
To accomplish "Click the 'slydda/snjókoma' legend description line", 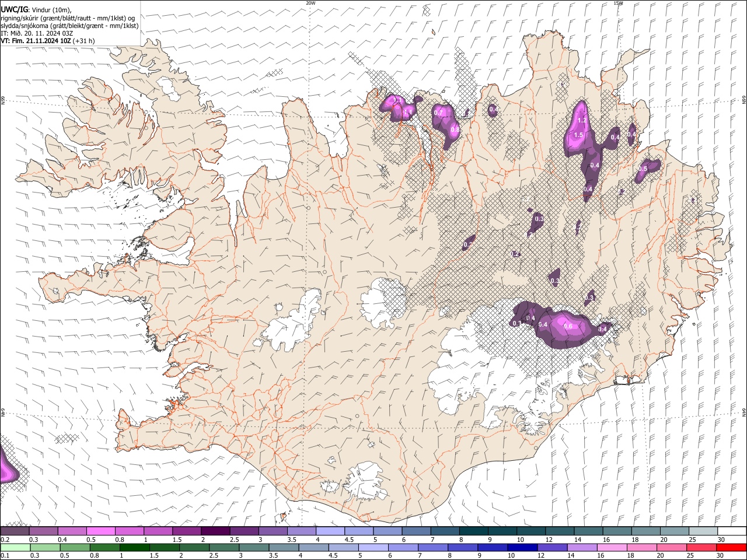I will click(x=69, y=26).
